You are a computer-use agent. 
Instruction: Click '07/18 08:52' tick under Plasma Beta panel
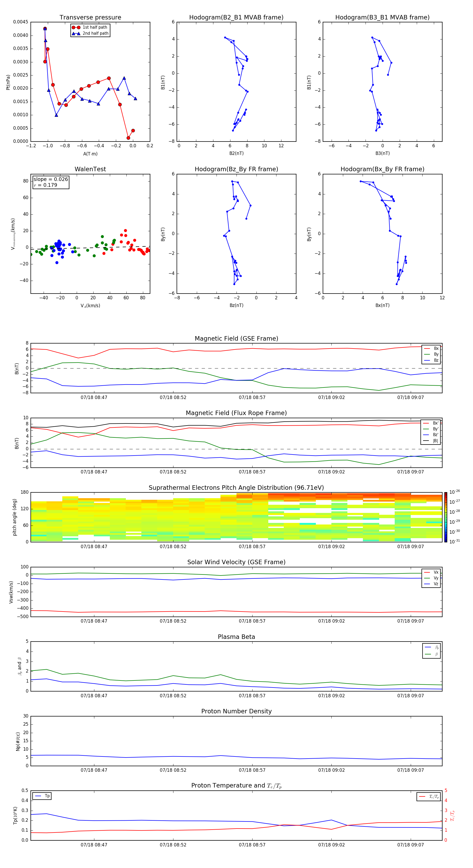(173, 696)
